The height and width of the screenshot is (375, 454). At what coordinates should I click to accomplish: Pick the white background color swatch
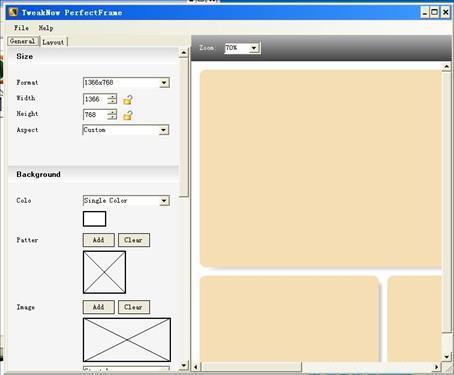point(94,219)
